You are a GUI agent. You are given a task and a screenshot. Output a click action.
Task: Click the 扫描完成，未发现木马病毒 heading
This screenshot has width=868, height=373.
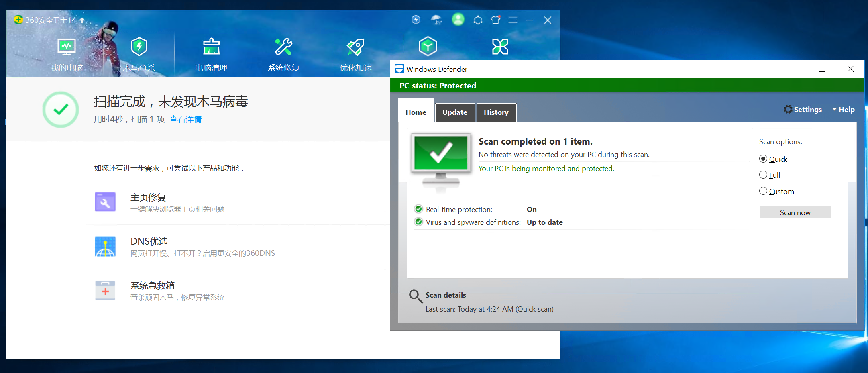(x=171, y=102)
